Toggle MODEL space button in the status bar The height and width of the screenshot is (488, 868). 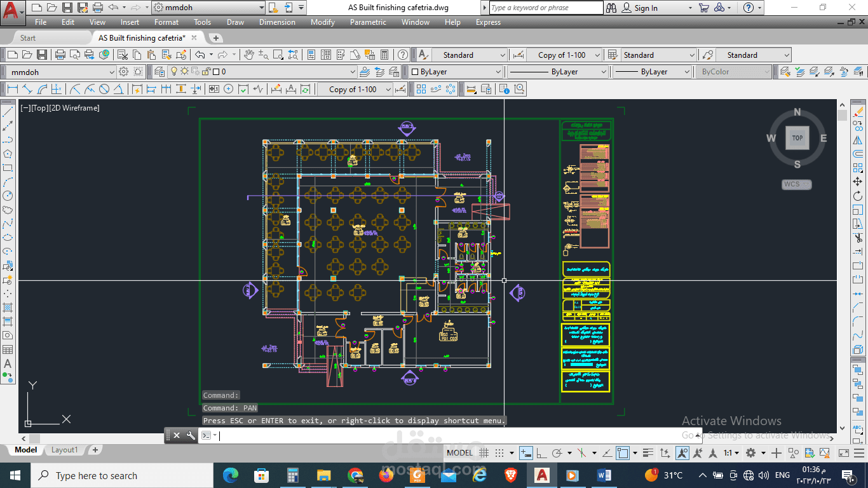pos(459,453)
